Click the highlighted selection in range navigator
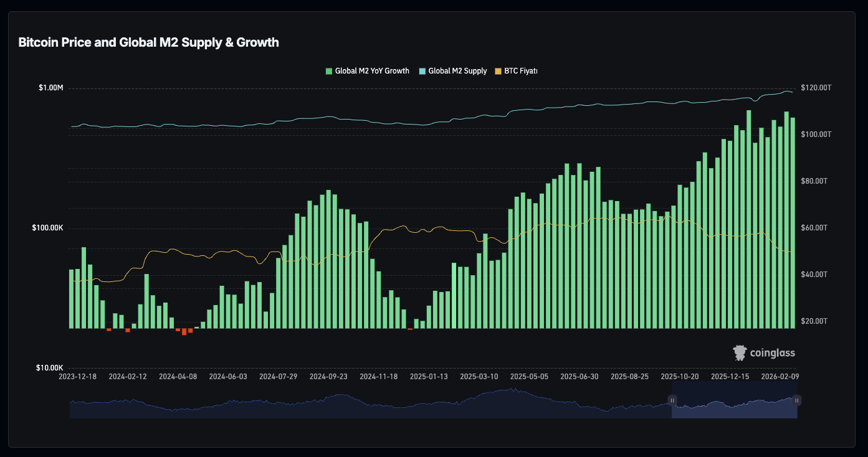 point(734,400)
